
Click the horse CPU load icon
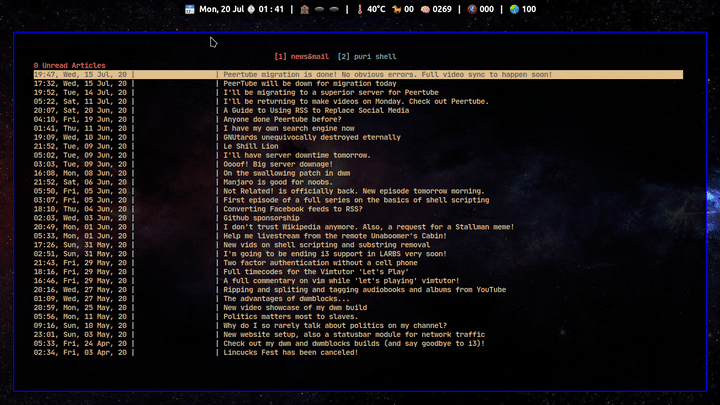coord(396,9)
